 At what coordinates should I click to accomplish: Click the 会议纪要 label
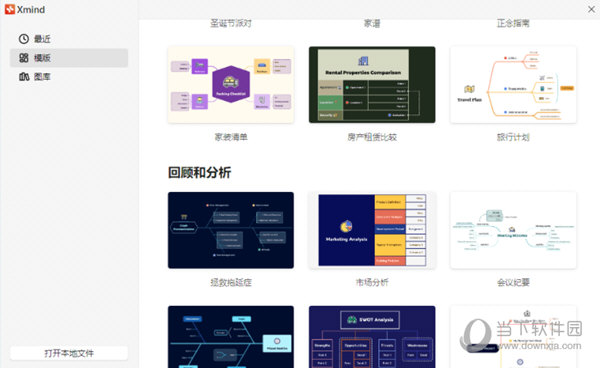pyautogui.click(x=513, y=282)
